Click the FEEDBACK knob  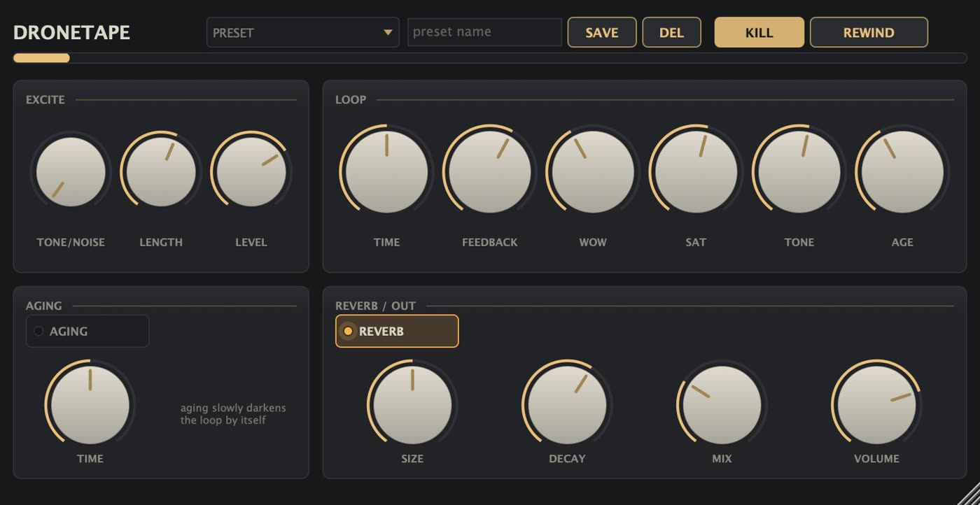490,171
